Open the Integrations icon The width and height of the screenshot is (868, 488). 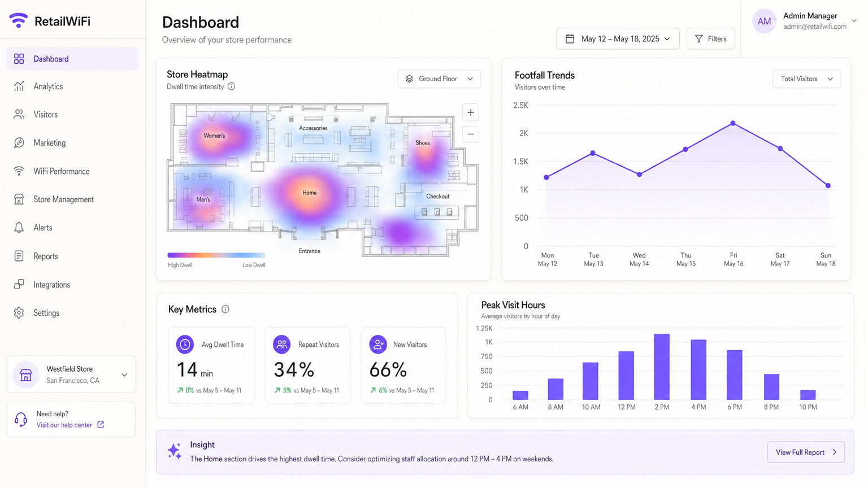click(19, 285)
